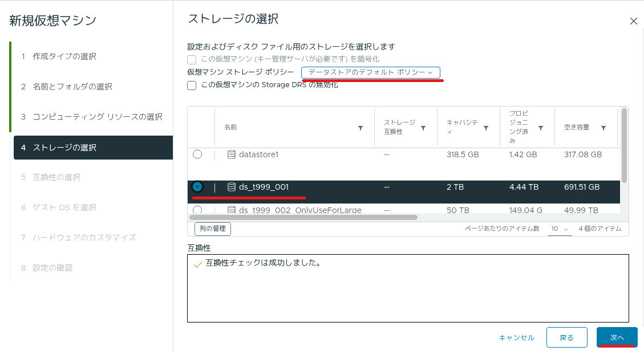644x351 pixels.
Task: Click the ds_t999_002 datastore icon
Action: [232, 210]
